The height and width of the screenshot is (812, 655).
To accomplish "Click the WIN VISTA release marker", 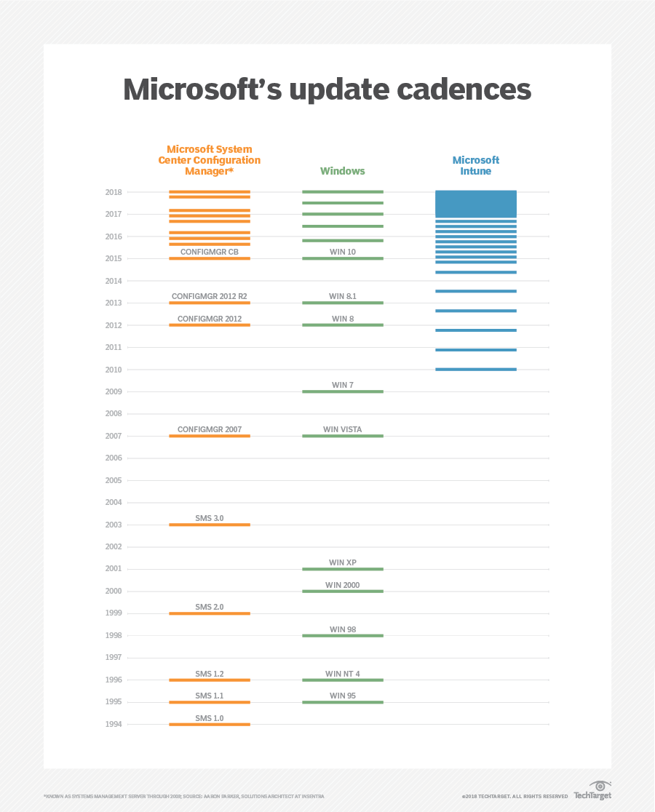I will pos(342,436).
